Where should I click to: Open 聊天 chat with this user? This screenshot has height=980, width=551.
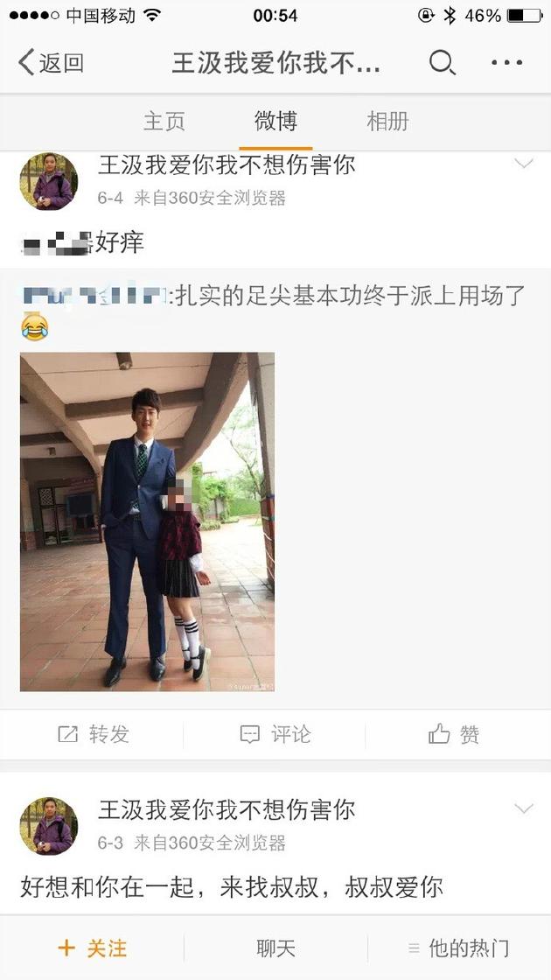click(275, 948)
